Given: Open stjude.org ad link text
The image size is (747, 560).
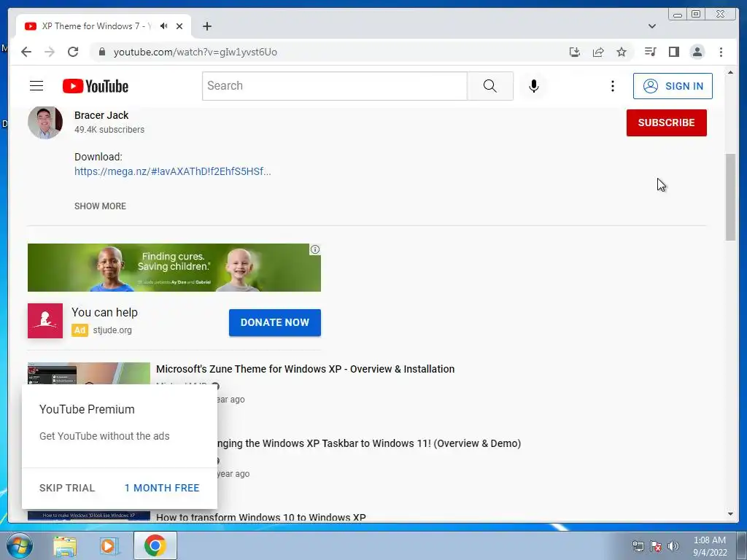Looking at the screenshot, I should (x=112, y=330).
